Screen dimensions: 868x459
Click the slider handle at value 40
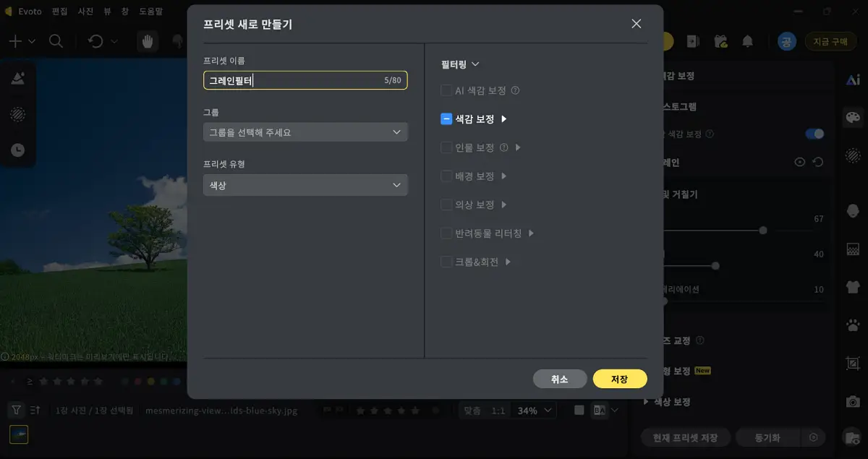point(715,266)
